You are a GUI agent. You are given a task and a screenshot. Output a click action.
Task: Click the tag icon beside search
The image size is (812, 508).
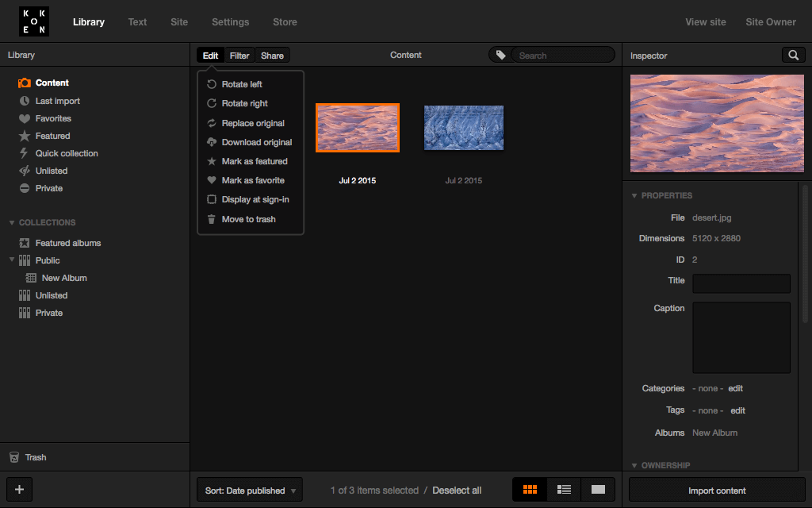[500, 55]
